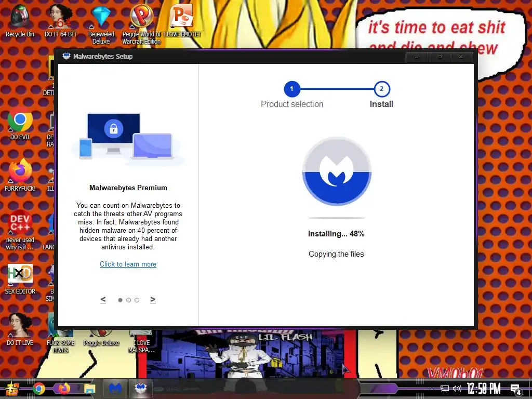Open Chrome from the taskbar

38,389
